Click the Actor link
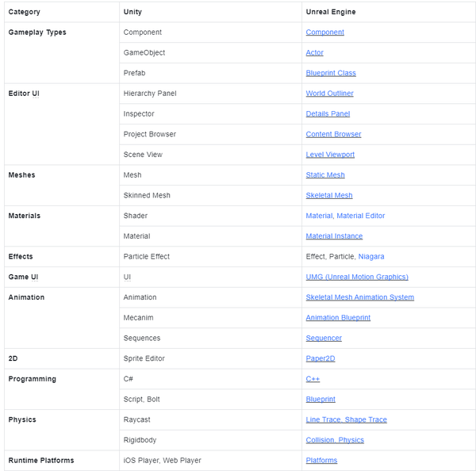The width and height of the screenshot is (476, 471). pyautogui.click(x=314, y=53)
